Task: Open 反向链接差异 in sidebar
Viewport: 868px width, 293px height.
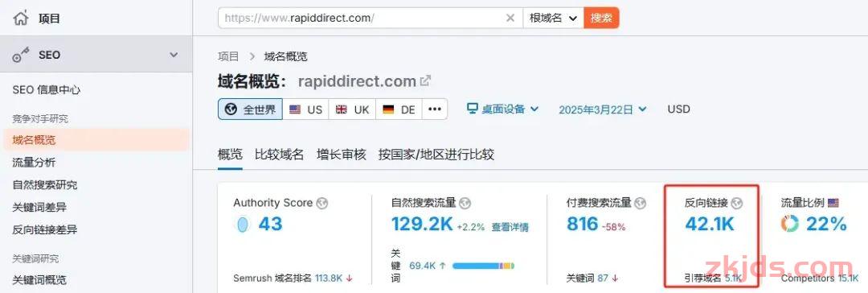Action: [45, 229]
